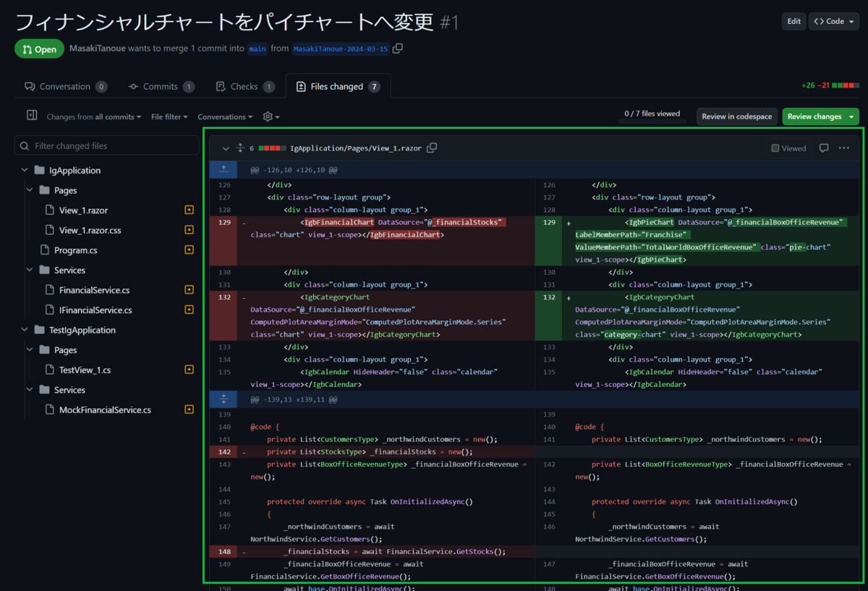Open the main base branch link
The width and height of the screenshot is (868, 591).
258,49
